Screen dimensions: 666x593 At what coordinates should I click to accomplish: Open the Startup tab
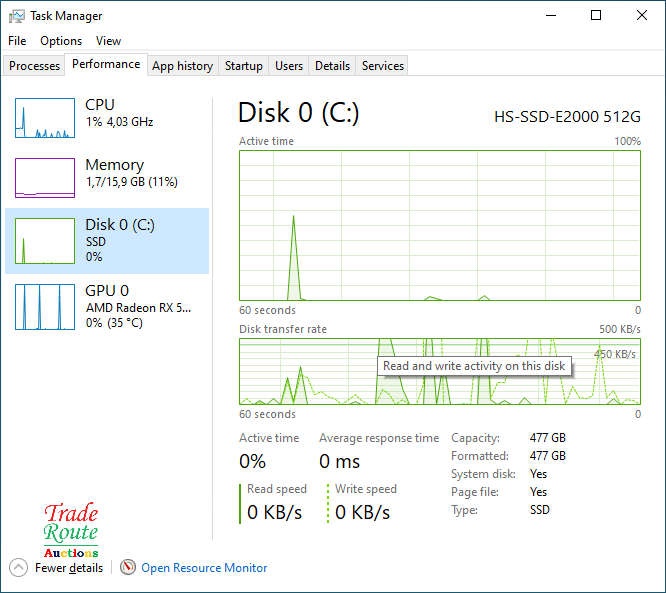tap(243, 66)
